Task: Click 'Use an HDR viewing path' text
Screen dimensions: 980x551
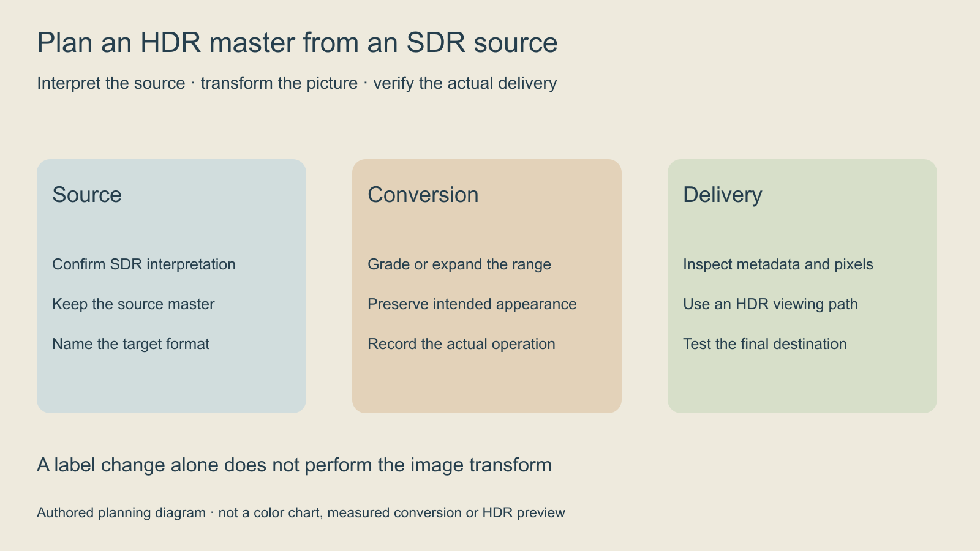Action: coord(771,304)
